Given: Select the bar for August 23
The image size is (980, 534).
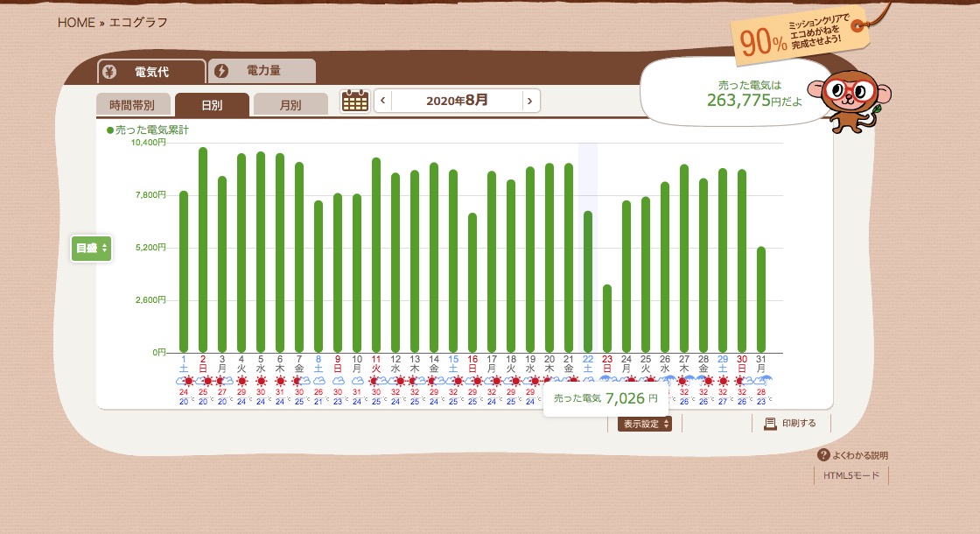Looking at the screenshot, I should coord(607,319).
